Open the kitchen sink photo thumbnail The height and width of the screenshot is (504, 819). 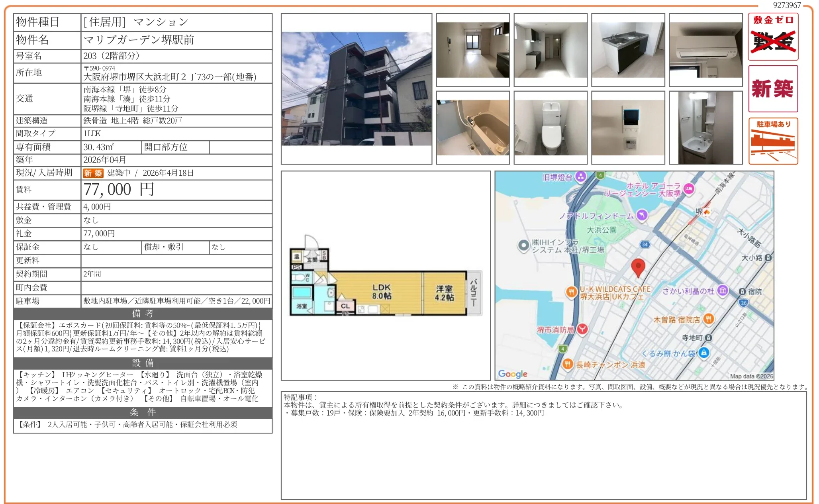tap(628, 50)
